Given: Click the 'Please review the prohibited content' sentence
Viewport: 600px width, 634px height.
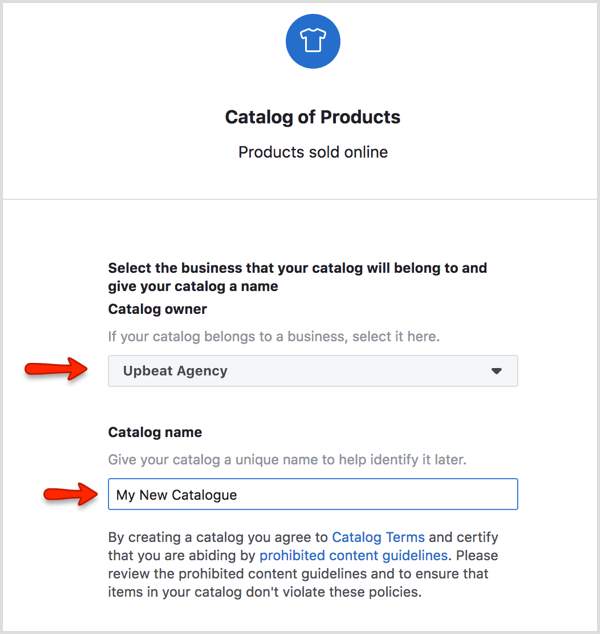Looking at the screenshot, I should tap(300, 573).
